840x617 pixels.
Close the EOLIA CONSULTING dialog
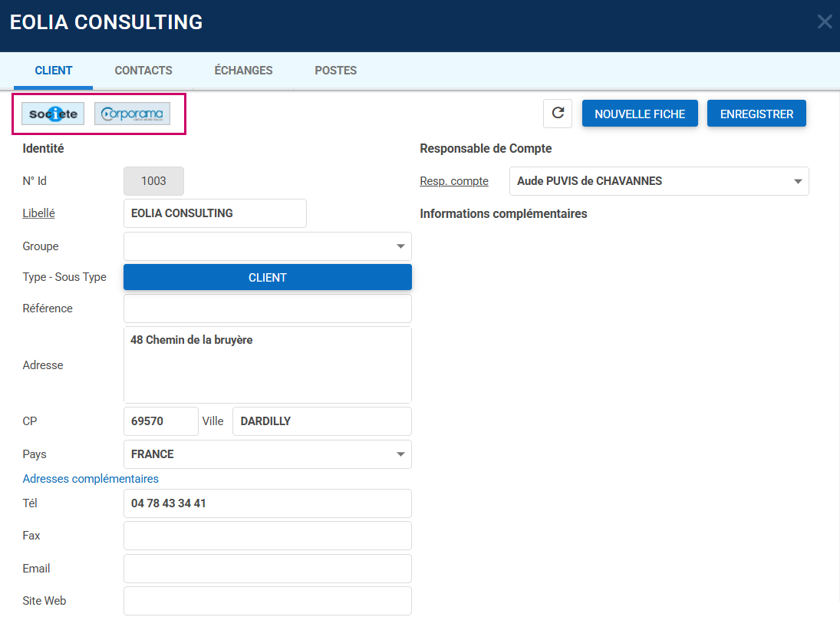point(825,21)
